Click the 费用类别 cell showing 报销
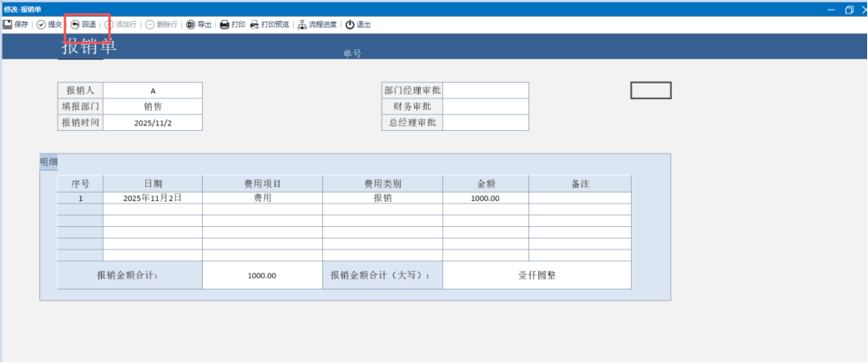The image size is (868, 363). point(382,199)
